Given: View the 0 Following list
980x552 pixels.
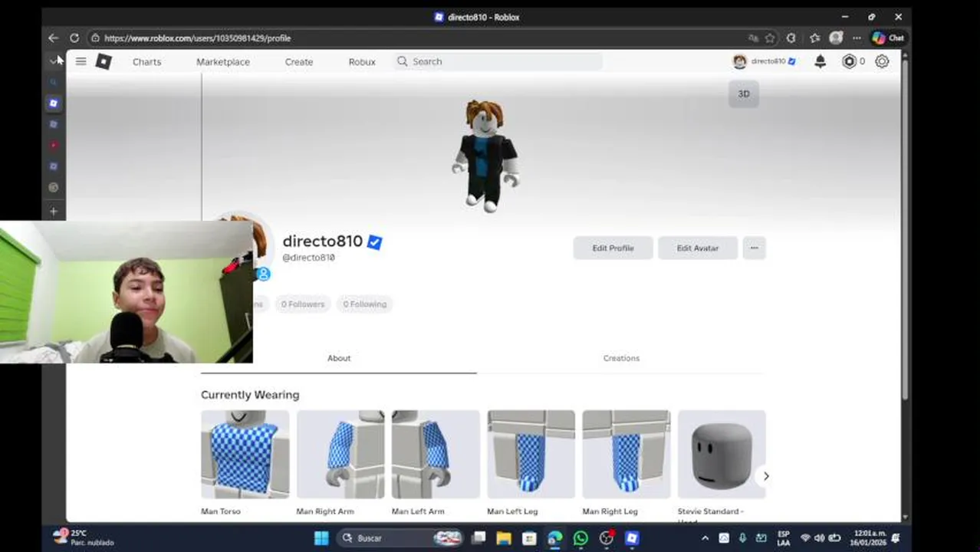Looking at the screenshot, I should pyautogui.click(x=365, y=304).
